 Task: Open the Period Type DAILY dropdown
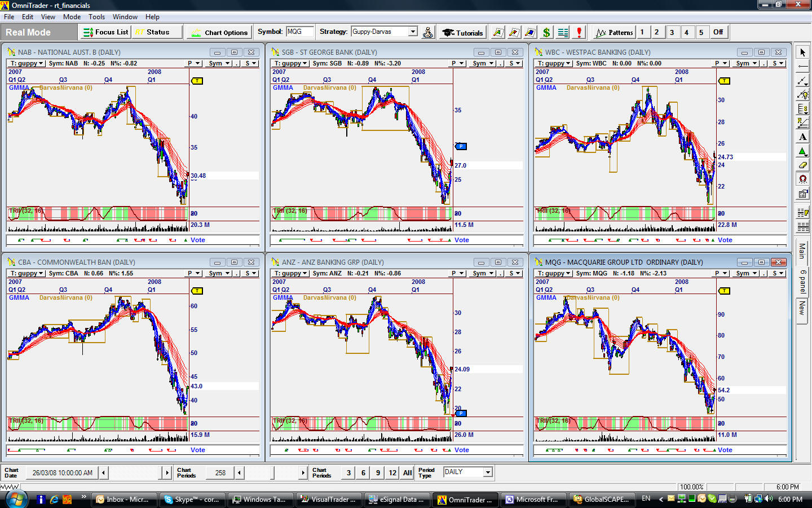point(488,472)
